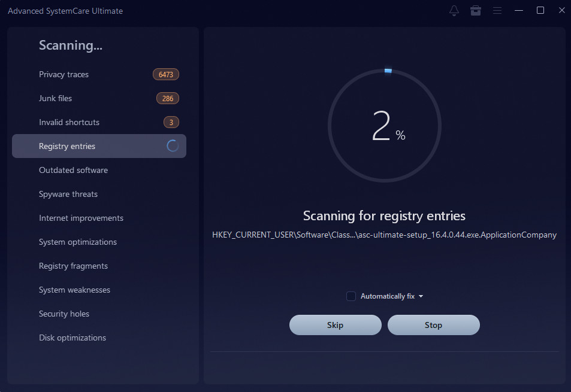Open the hamburger options menu
The width and height of the screenshot is (571, 392).
497,11
